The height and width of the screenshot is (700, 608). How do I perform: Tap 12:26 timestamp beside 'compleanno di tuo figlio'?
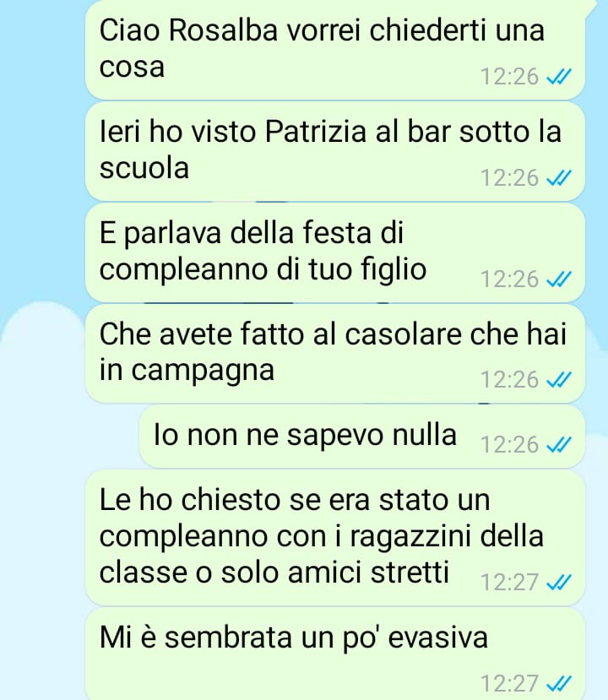pos(509,279)
